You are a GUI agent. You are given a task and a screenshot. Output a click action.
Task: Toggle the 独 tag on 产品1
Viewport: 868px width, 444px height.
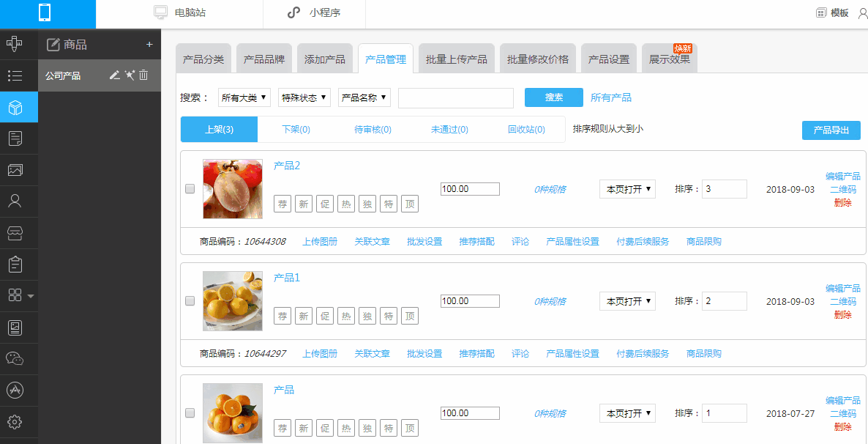(x=367, y=316)
